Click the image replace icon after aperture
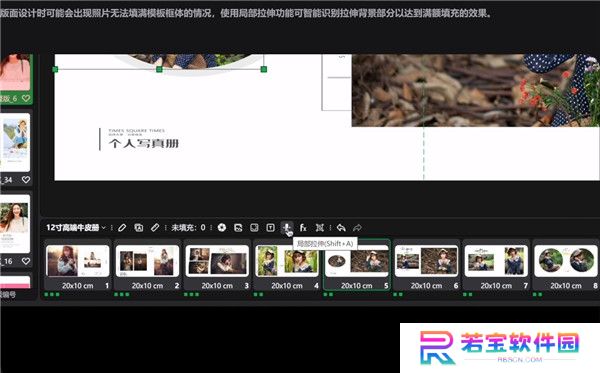Screen dimensions: 600x373 [x=238, y=228]
